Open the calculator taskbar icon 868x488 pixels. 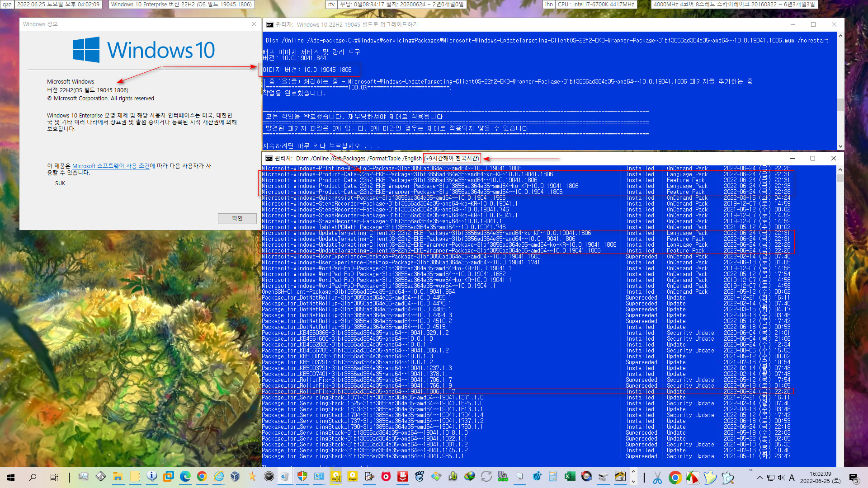click(553, 477)
